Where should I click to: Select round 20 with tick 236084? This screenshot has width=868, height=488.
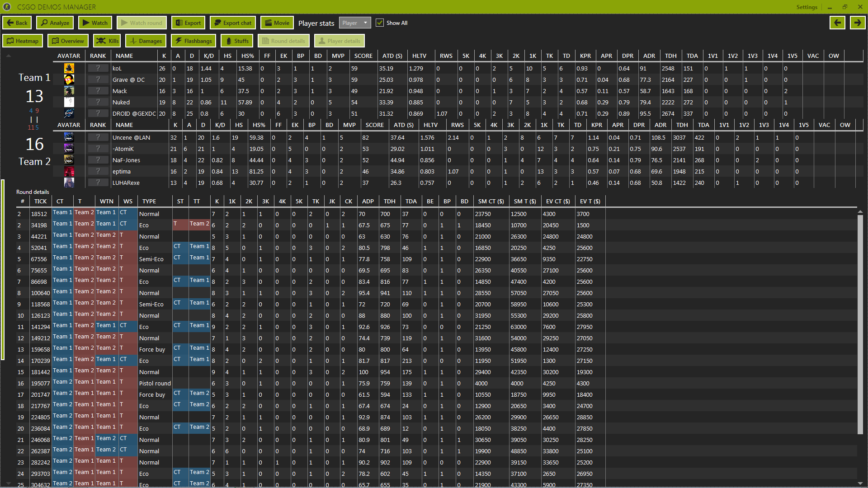coord(436,428)
